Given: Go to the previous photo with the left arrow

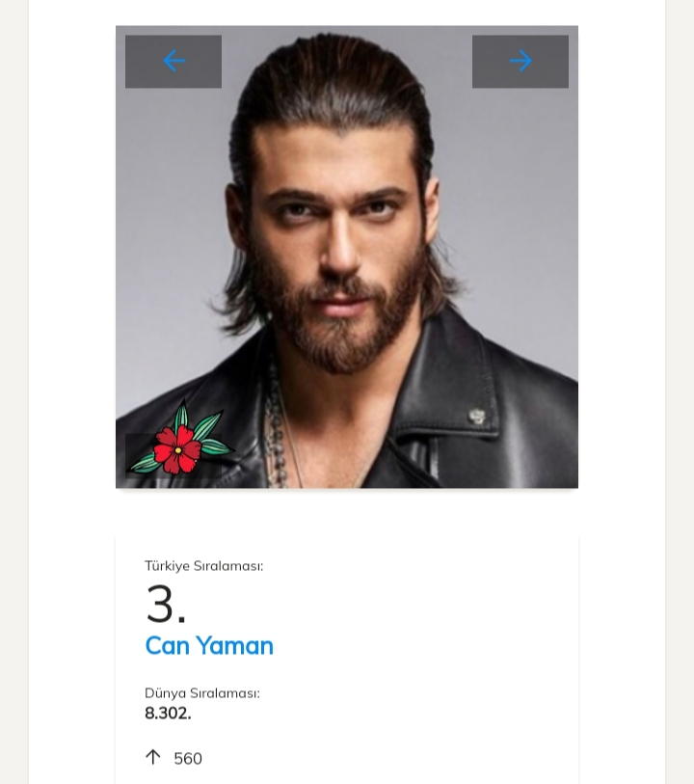Looking at the screenshot, I should pyautogui.click(x=173, y=62).
